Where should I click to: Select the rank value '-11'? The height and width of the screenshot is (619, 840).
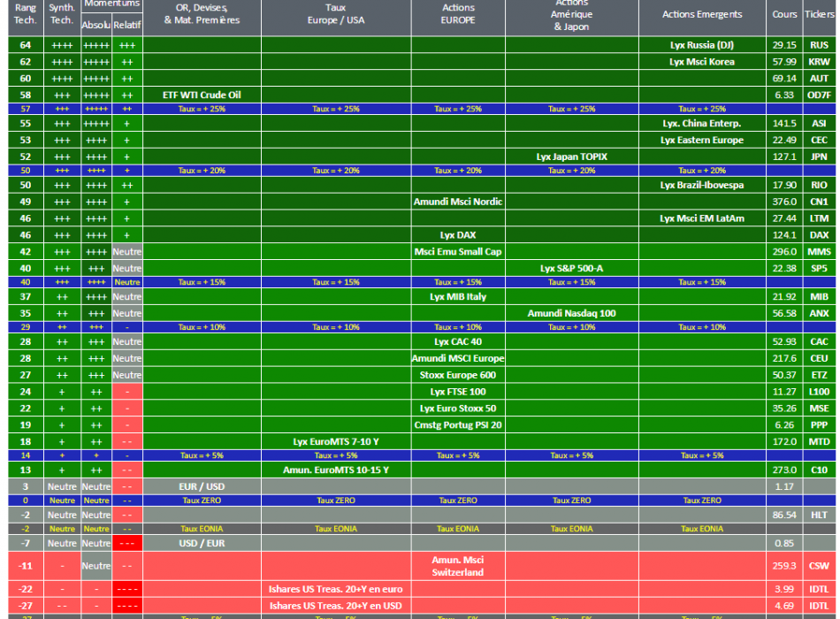[26, 566]
